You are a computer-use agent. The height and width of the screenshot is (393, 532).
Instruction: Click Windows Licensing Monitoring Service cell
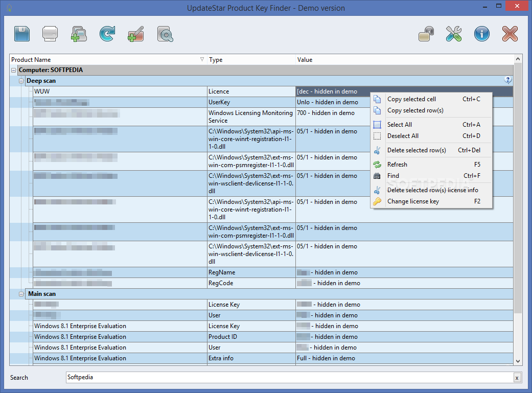251,117
